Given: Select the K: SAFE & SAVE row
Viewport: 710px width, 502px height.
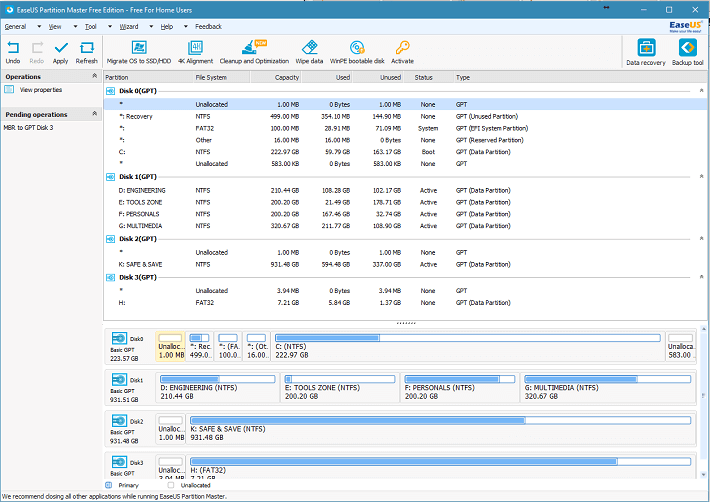Looking at the screenshot, I should point(405,264).
